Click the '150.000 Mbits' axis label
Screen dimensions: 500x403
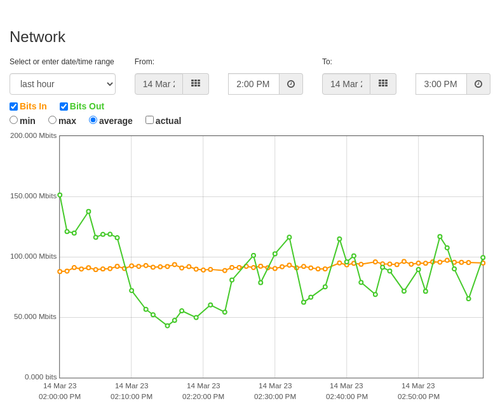[33, 196]
